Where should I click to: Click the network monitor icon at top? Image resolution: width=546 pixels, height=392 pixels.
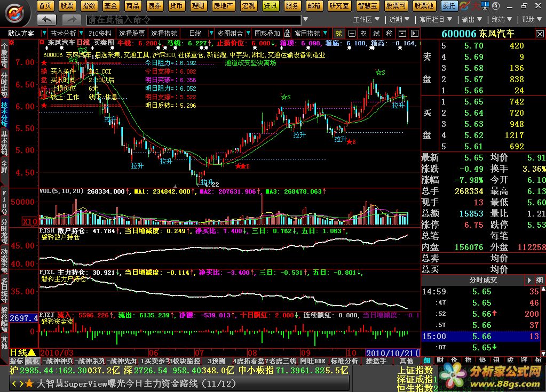(485, 5)
